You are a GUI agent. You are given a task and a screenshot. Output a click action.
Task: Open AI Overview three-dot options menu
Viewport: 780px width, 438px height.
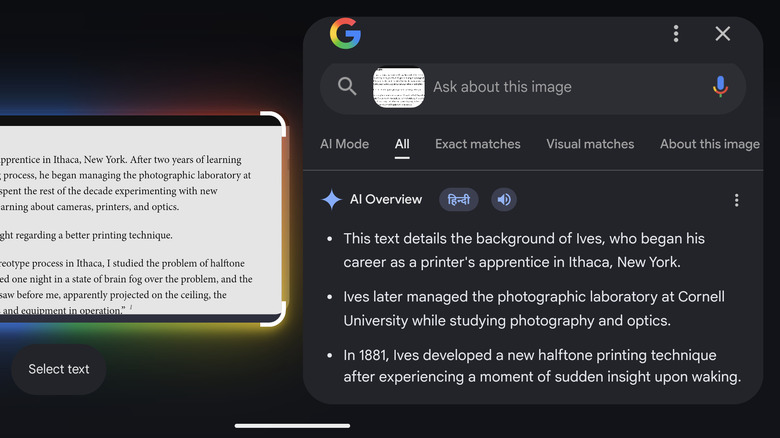[736, 200]
